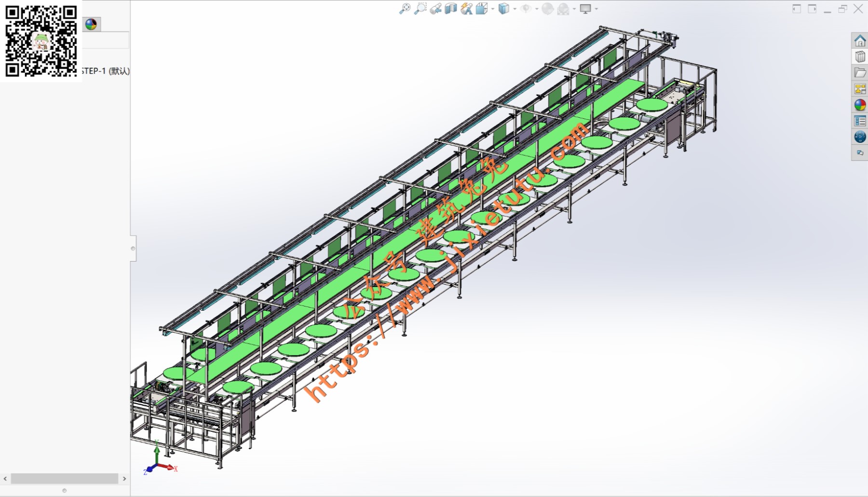Viewport: 868px width, 497px height.
Task: Expand the View Orientation dropdown arrow
Action: [493, 9]
